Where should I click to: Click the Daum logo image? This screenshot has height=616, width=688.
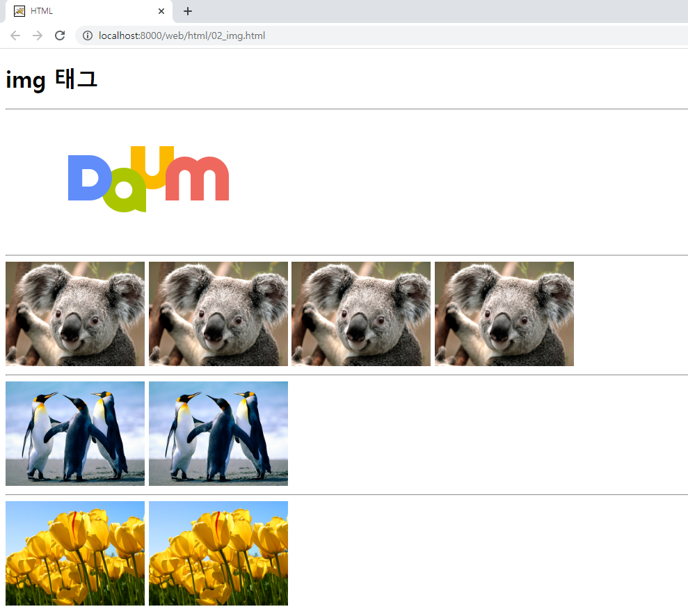[x=148, y=179]
